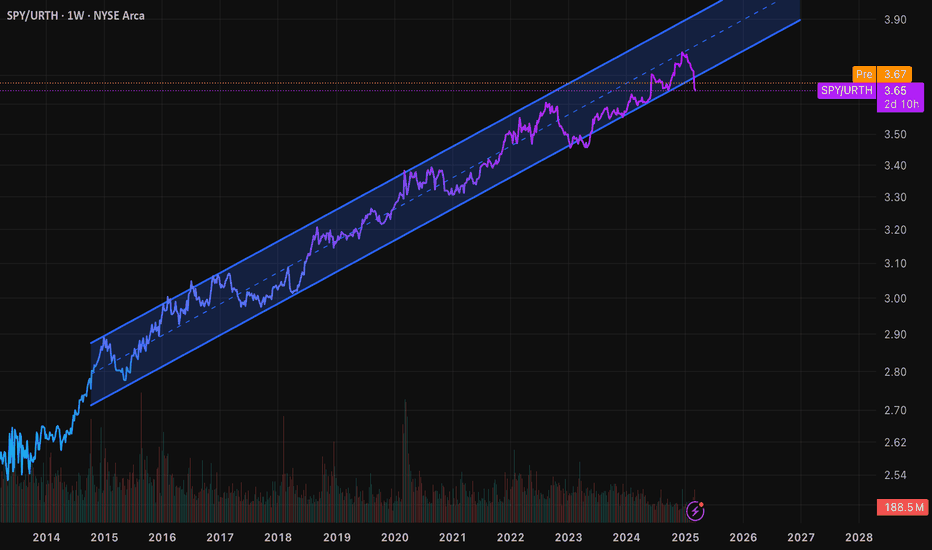932x550 pixels.
Task: Click the 2024 year label on time axis
Action: point(626,538)
